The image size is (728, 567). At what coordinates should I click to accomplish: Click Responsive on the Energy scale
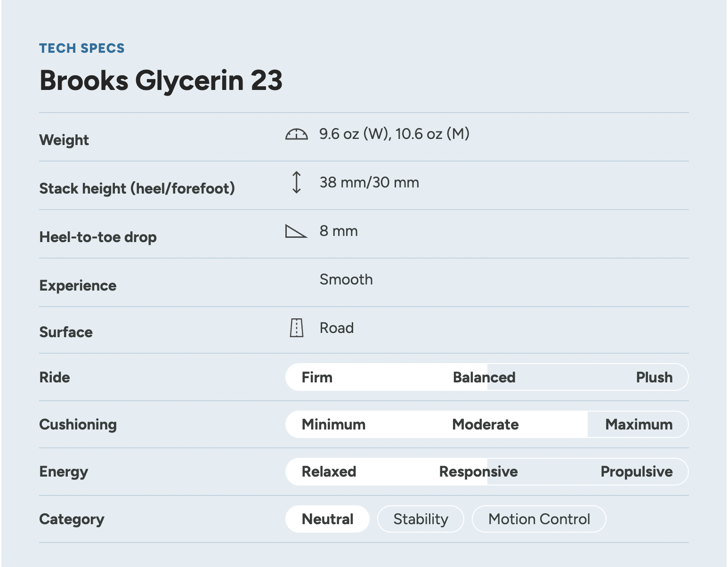click(478, 471)
